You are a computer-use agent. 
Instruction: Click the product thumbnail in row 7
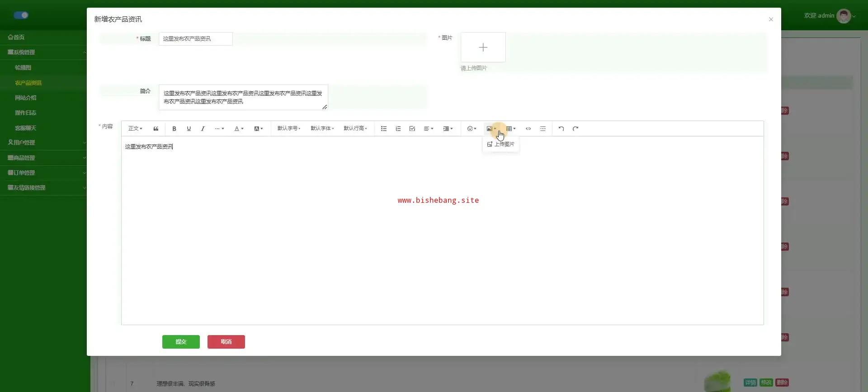tap(717, 382)
